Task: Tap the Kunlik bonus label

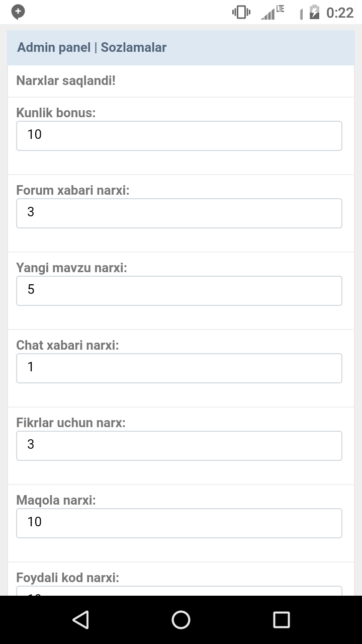Action: click(56, 113)
